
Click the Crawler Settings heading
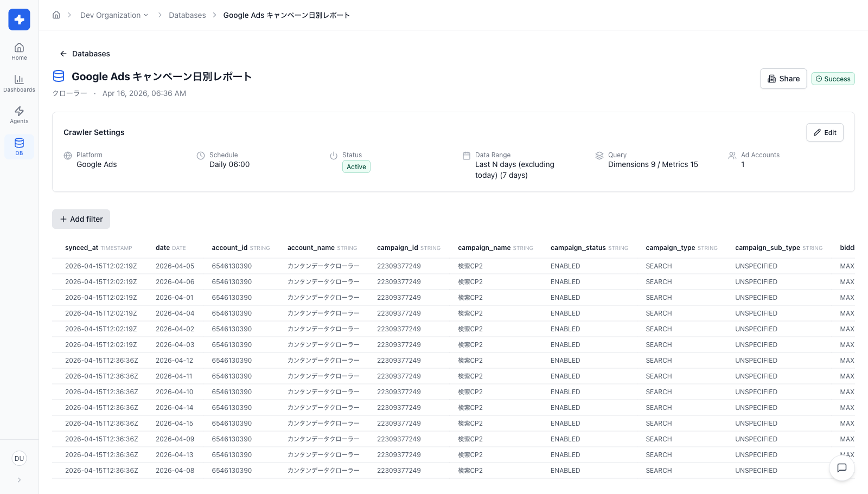(94, 132)
